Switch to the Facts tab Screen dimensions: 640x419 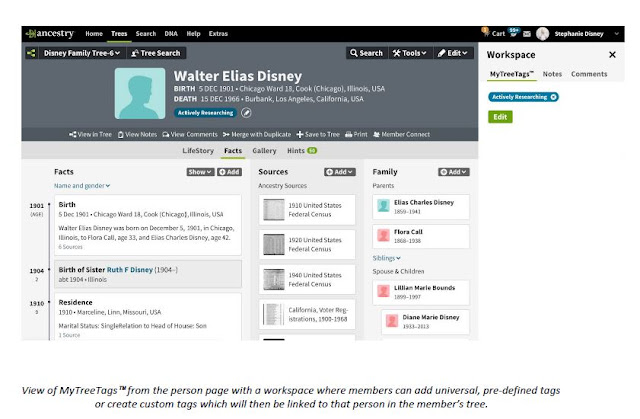tap(233, 151)
